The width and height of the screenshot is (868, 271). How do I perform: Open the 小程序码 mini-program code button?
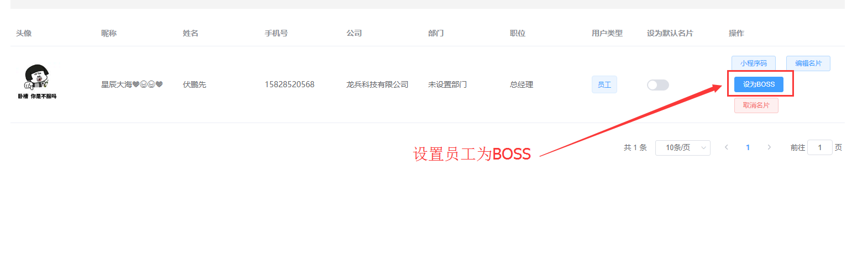[754, 63]
